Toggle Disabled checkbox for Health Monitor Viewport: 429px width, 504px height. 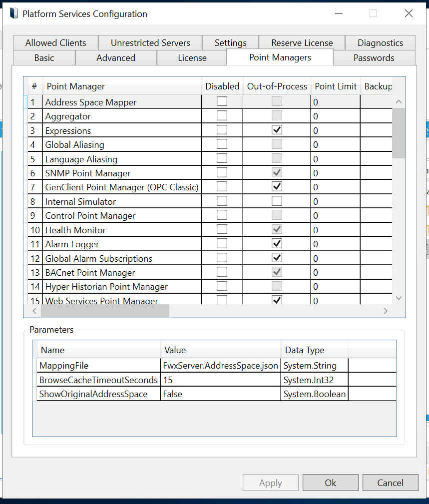tap(222, 230)
